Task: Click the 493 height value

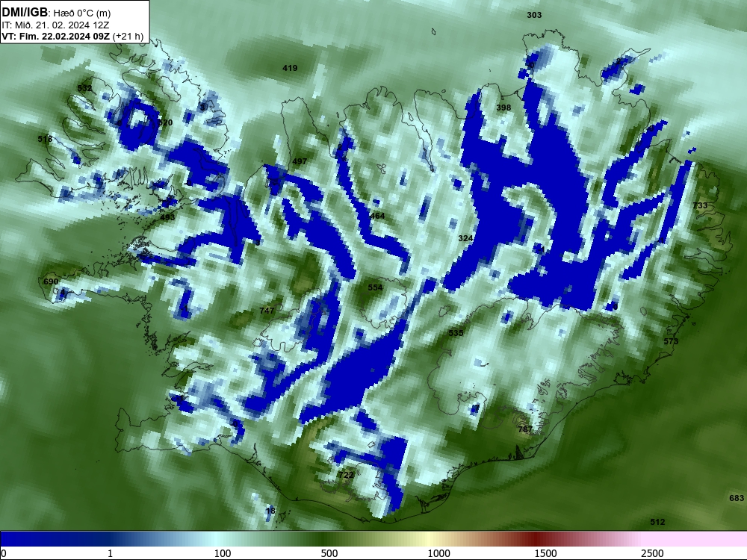Action: pos(167,217)
